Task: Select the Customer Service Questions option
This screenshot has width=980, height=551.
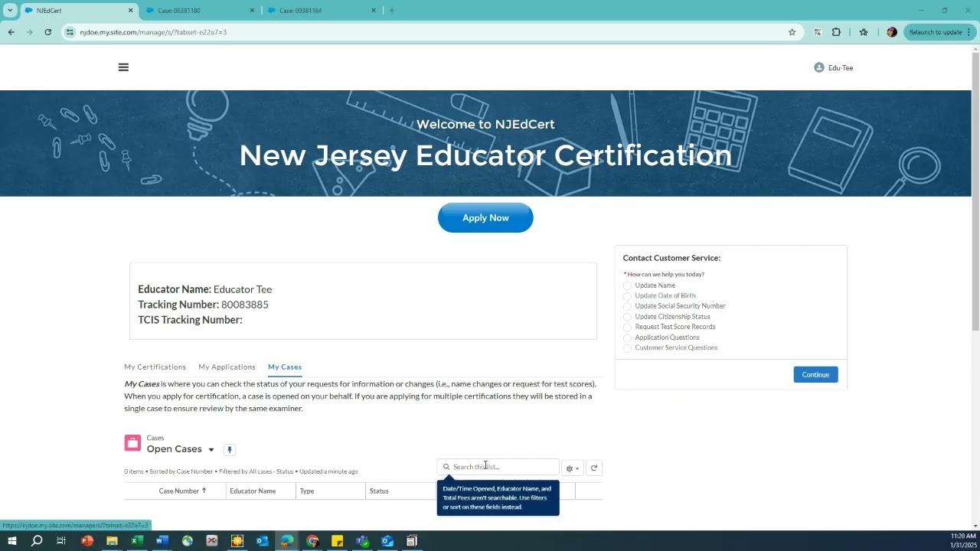Action: (x=628, y=348)
